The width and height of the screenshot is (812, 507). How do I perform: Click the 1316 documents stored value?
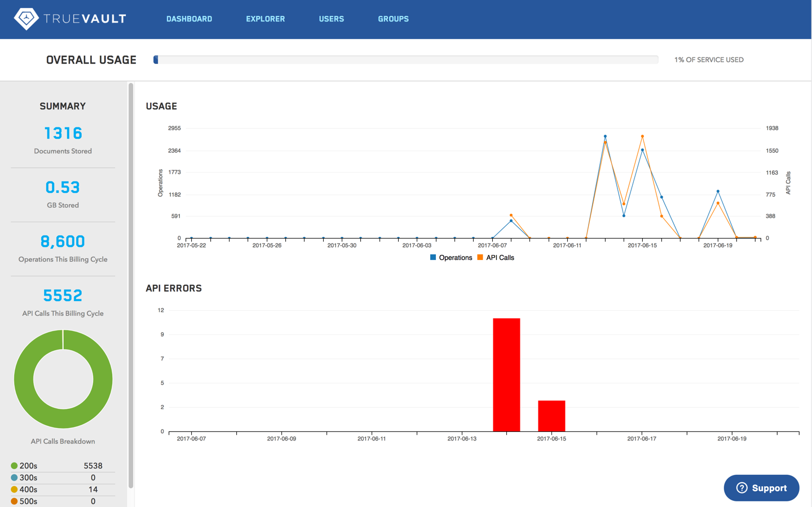point(63,133)
